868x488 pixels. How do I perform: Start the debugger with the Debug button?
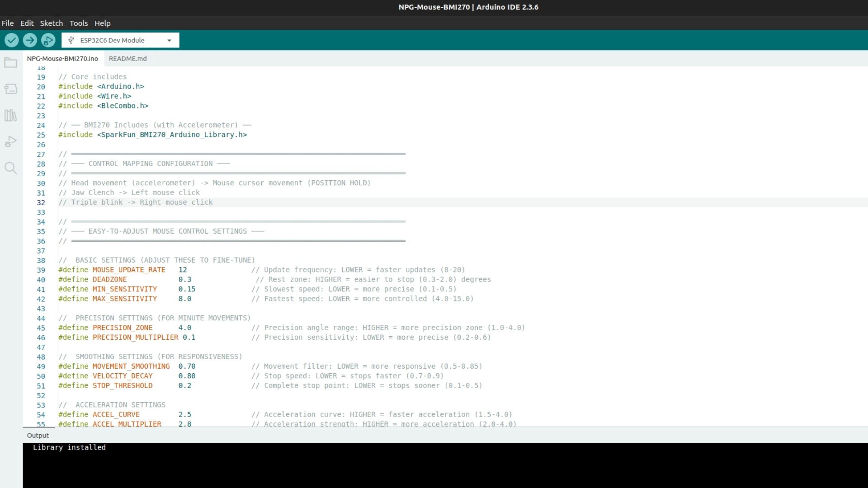[48, 40]
